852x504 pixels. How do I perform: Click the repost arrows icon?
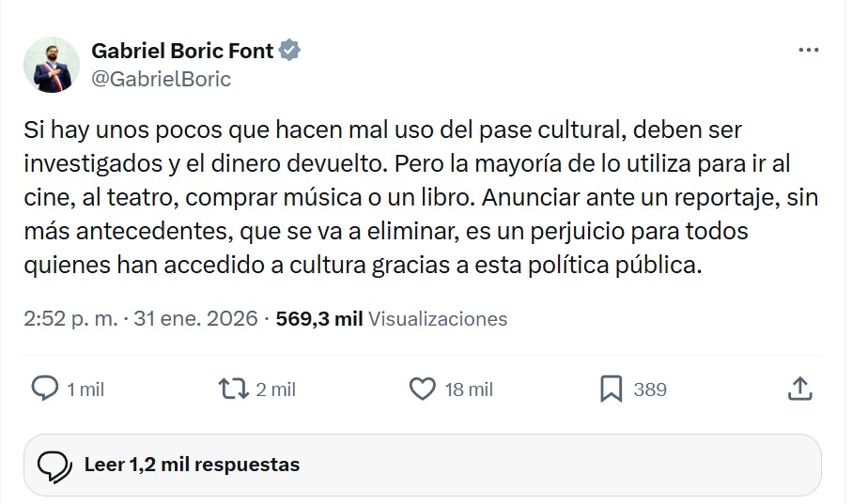231,389
